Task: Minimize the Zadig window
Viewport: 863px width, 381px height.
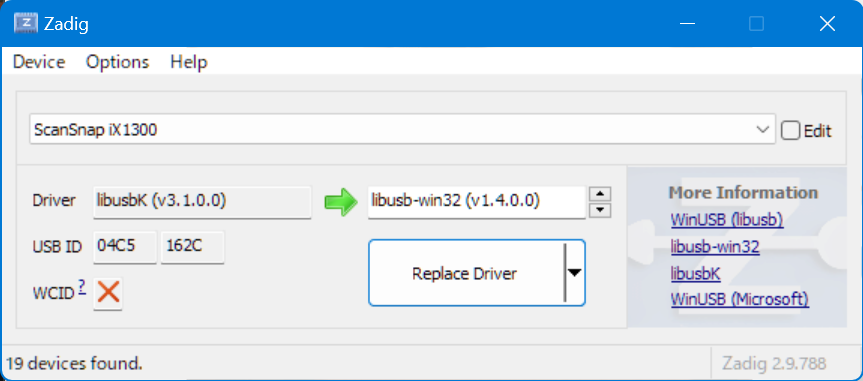Action: point(686,24)
